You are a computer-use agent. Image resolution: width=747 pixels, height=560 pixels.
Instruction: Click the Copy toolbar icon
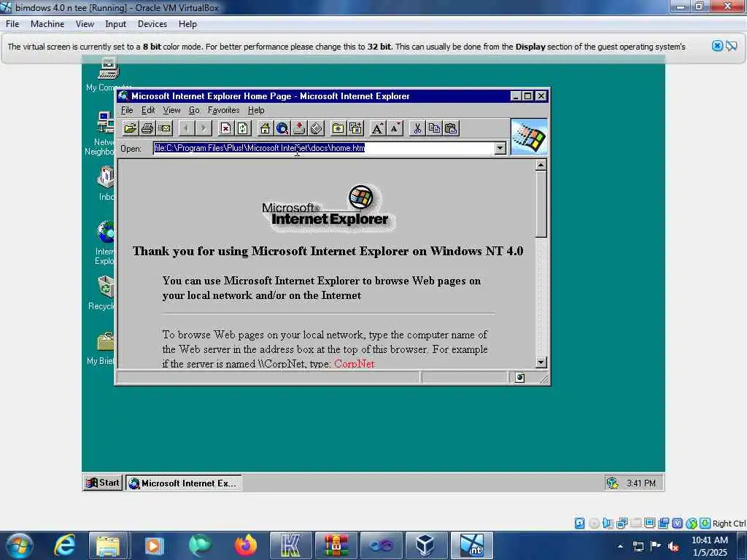tap(434, 128)
